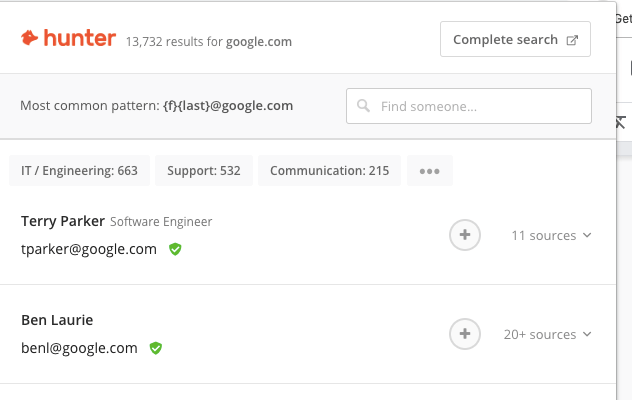This screenshot has height=400, width=632.
Task: Expand the 20+ sources dropdown for Ben Laurie
Action: click(547, 335)
